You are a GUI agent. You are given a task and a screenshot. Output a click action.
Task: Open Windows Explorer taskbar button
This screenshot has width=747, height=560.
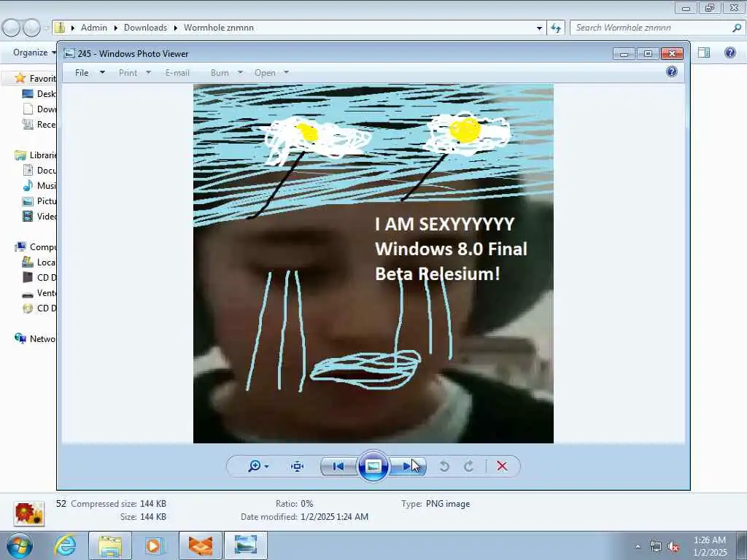coord(110,545)
